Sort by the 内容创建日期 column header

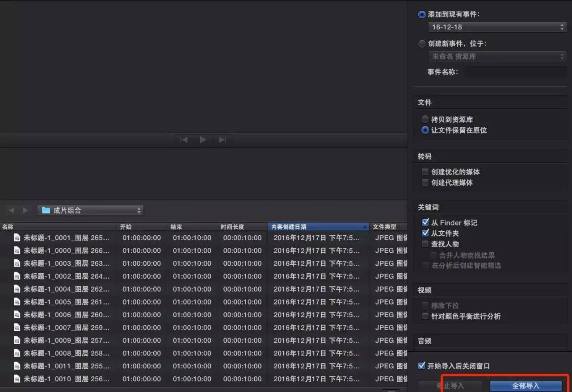pos(318,227)
